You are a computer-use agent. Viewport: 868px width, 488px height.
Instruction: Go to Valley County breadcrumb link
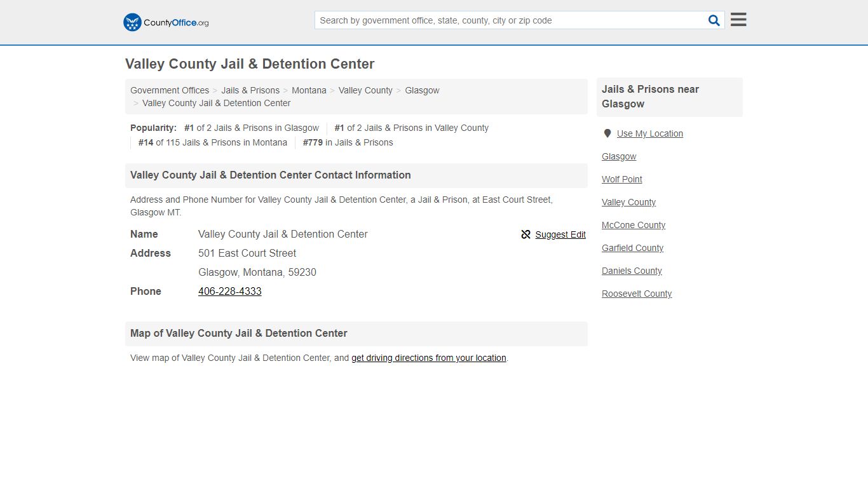coord(365,90)
